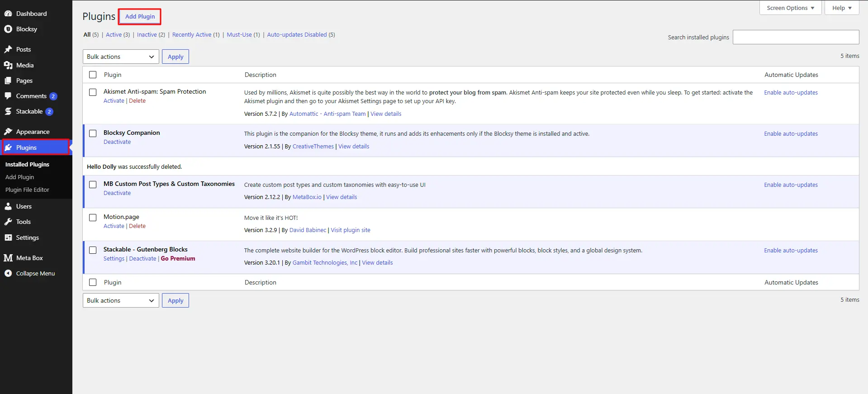Check the Blocksy Companion plugin checkbox
Screen dimensions: 868x394
[x=93, y=133]
